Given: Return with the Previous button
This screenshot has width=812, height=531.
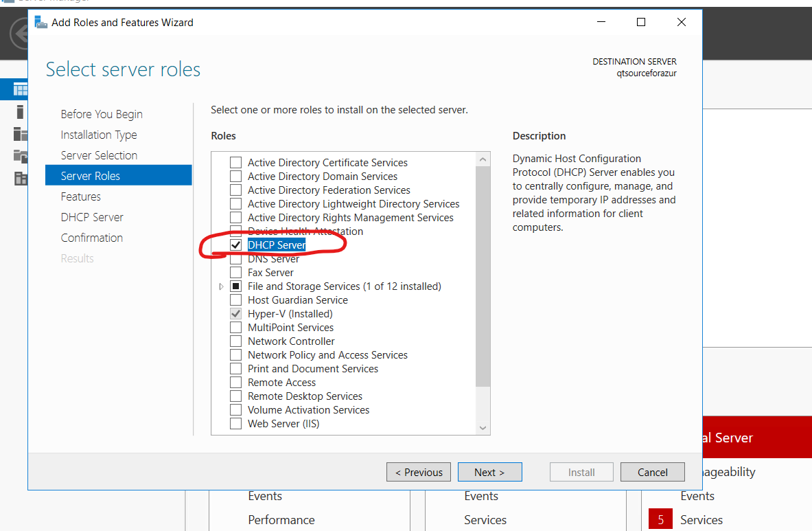Looking at the screenshot, I should 418,472.
